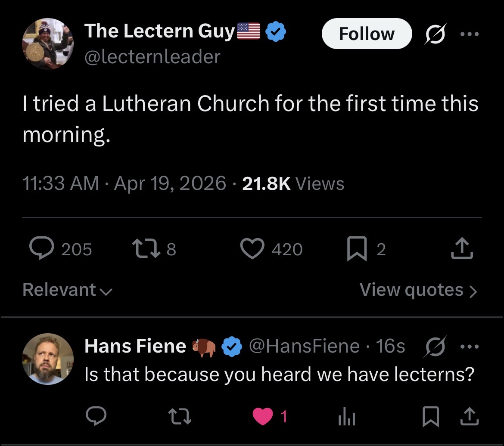Like The Lectern Guy's post
This screenshot has width=504, height=446.
252,249
